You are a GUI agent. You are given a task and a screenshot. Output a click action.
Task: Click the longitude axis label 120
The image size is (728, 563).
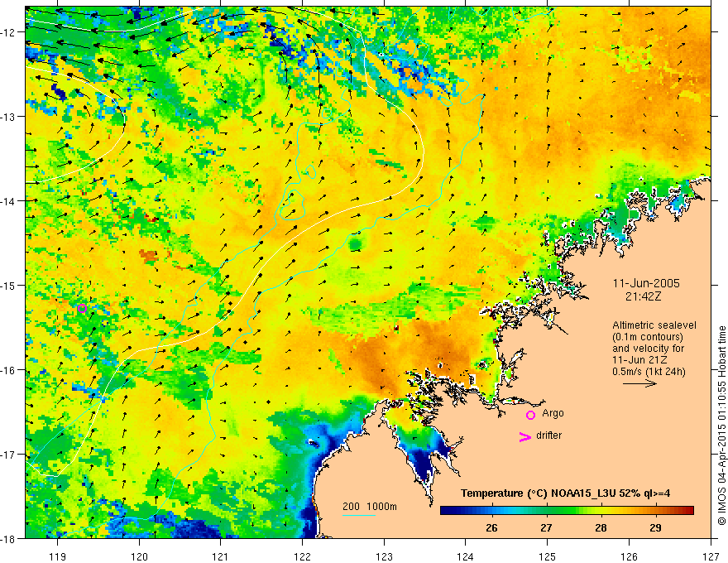139,556
